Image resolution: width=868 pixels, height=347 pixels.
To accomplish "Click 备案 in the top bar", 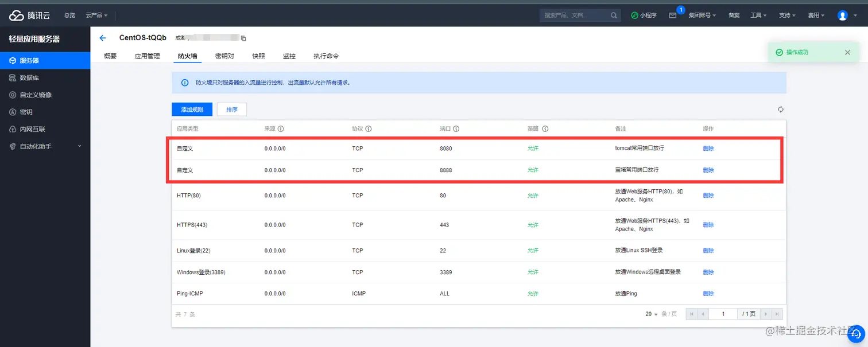I will 734,15.
